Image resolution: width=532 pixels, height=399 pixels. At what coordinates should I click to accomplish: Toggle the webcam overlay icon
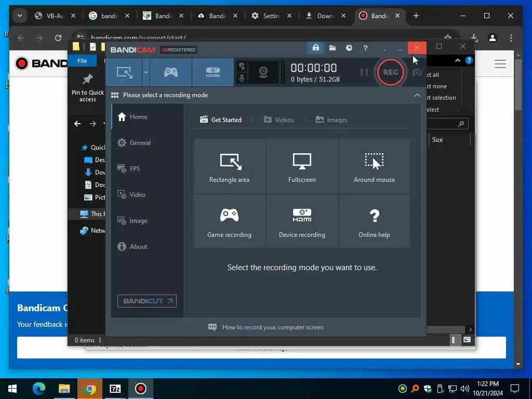coord(263,72)
